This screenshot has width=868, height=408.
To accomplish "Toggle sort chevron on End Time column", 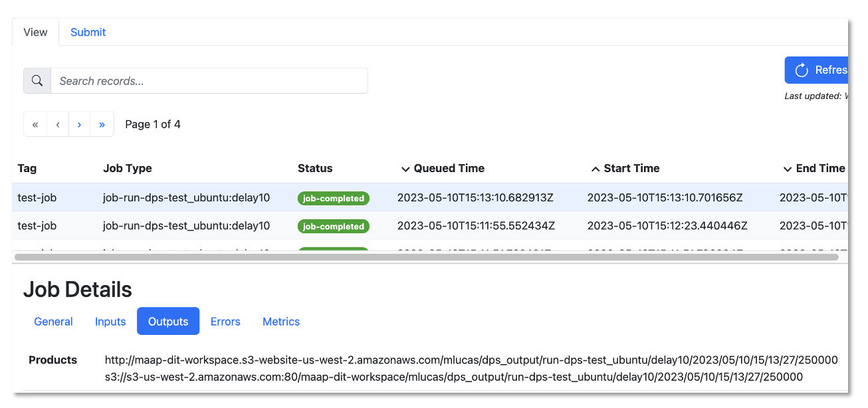I will [788, 169].
